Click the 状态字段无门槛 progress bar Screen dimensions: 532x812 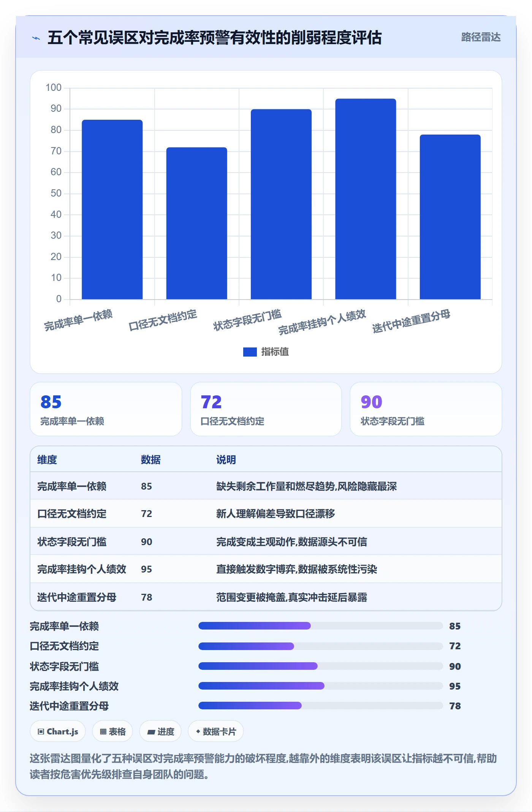click(x=320, y=666)
